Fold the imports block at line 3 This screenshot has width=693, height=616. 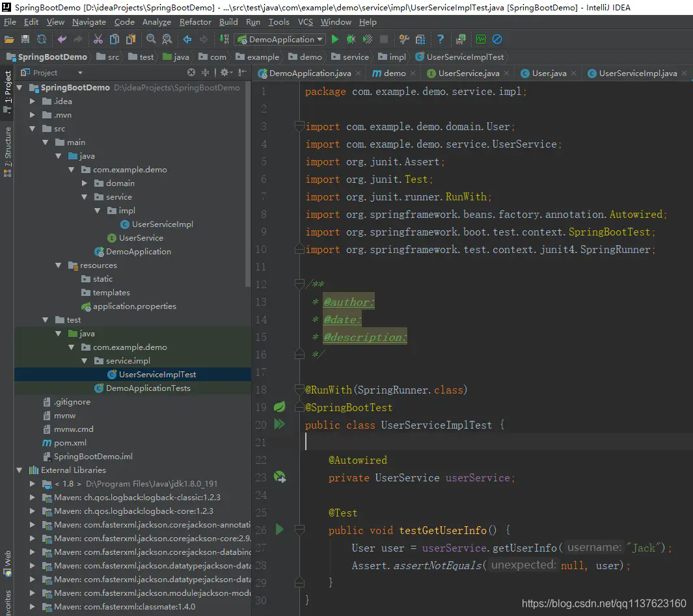pyautogui.click(x=299, y=126)
